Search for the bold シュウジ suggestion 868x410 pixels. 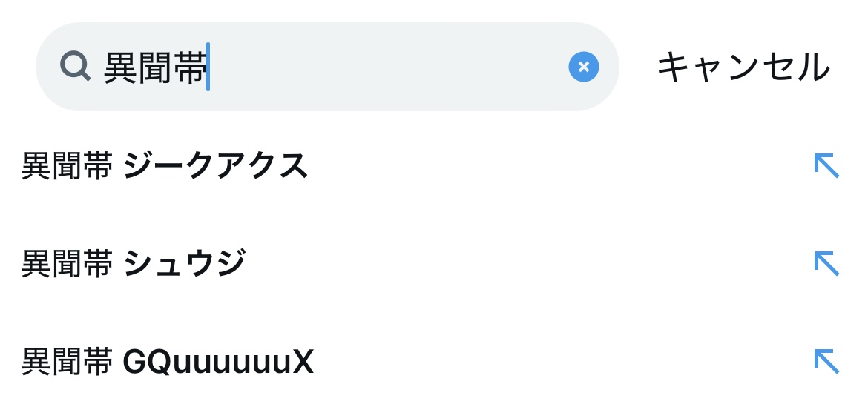pyautogui.click(x=184, y=264)
